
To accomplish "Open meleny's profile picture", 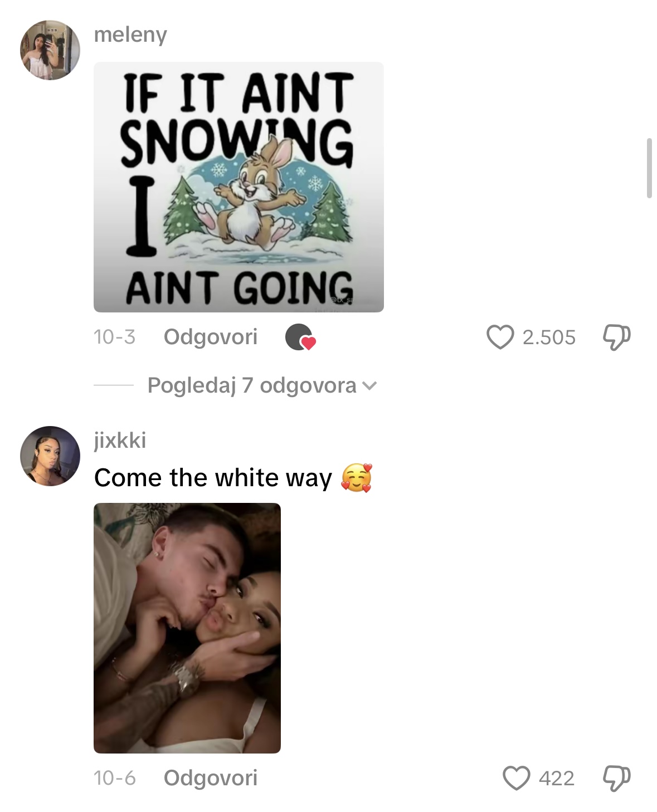I will click(x=50, y=50).
